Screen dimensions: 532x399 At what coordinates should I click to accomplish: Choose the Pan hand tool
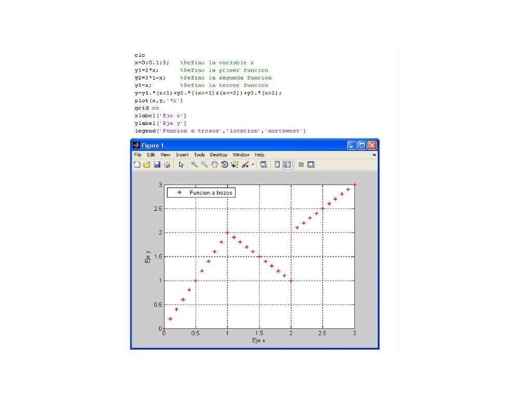click(x=215, y=165)
